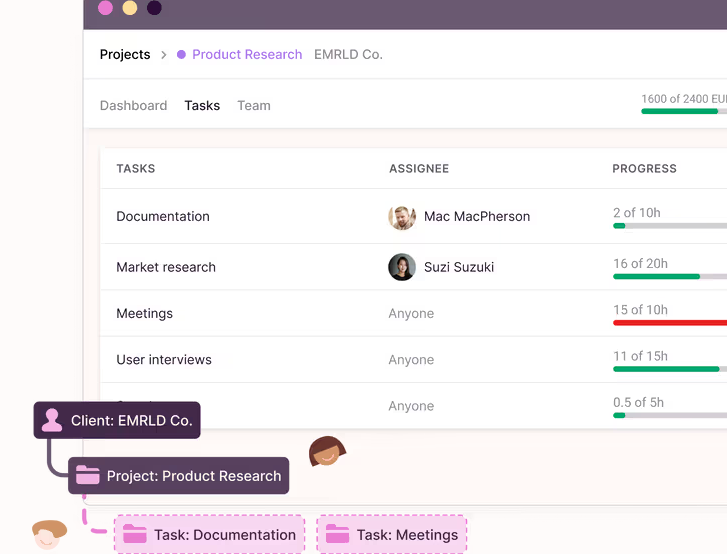Click Anyone assignee in User interviews row
Image resolution: width=727 pixels, height=554 pixels.
pos(411,360)
